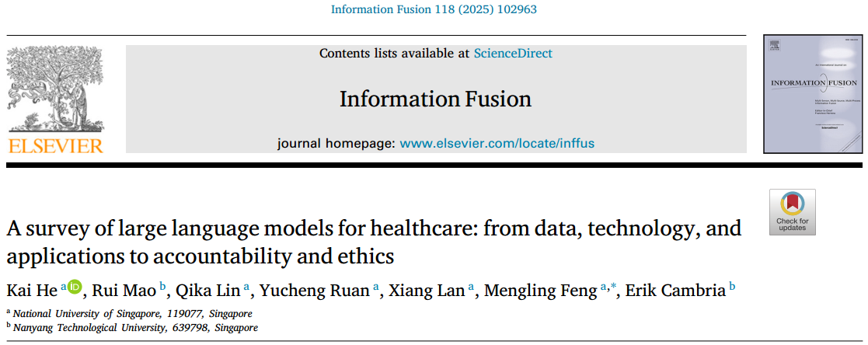The image size is (868, 345).
Task: Click the corresponding author asterisk after Mengling Feng
Action: pos(614,288)
